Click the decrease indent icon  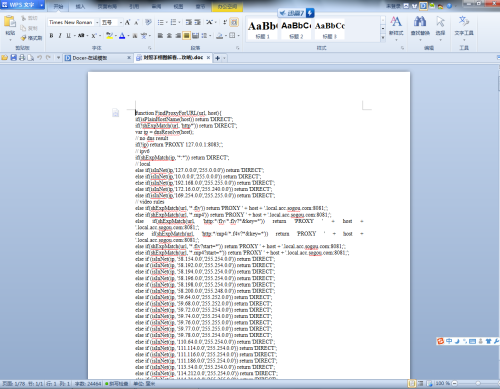point(189,22)
